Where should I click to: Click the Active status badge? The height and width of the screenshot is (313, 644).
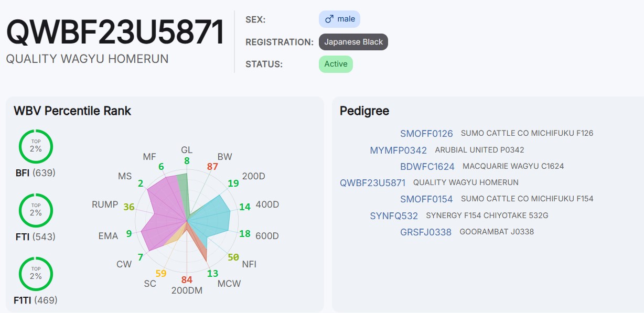pos(336,64)
